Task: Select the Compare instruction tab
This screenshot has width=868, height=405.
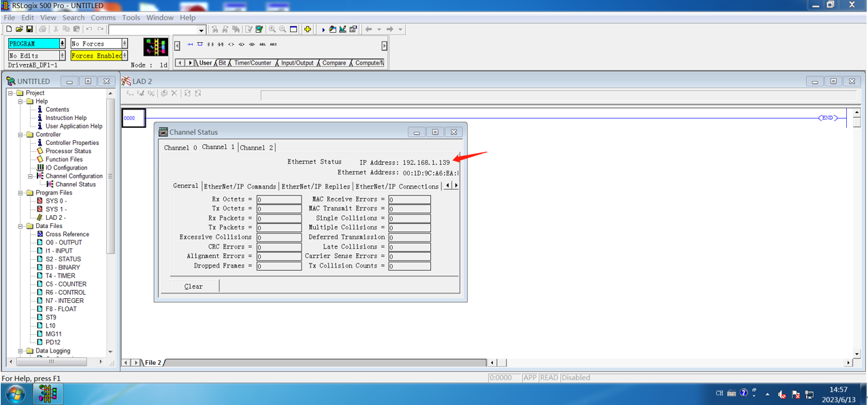Action: (334, 63)
